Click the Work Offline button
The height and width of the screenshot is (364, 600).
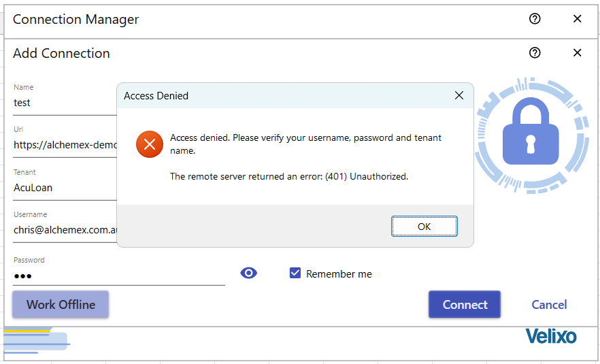tap(61, 304)
